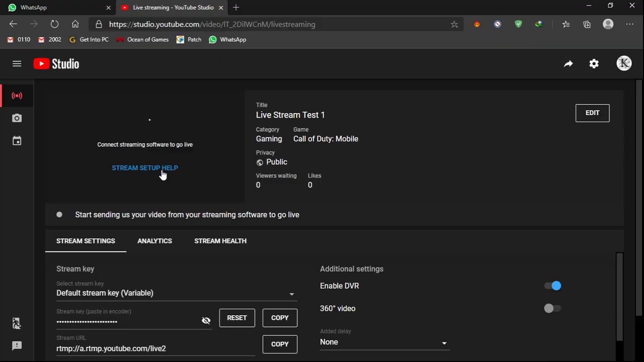
Task: Close the Live streaming browser tab
Action: pyautogui.click(x=221, y=8)
